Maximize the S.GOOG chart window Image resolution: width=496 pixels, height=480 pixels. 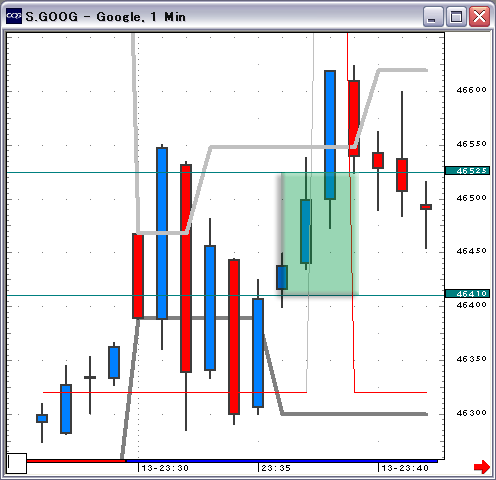point(456,17)
